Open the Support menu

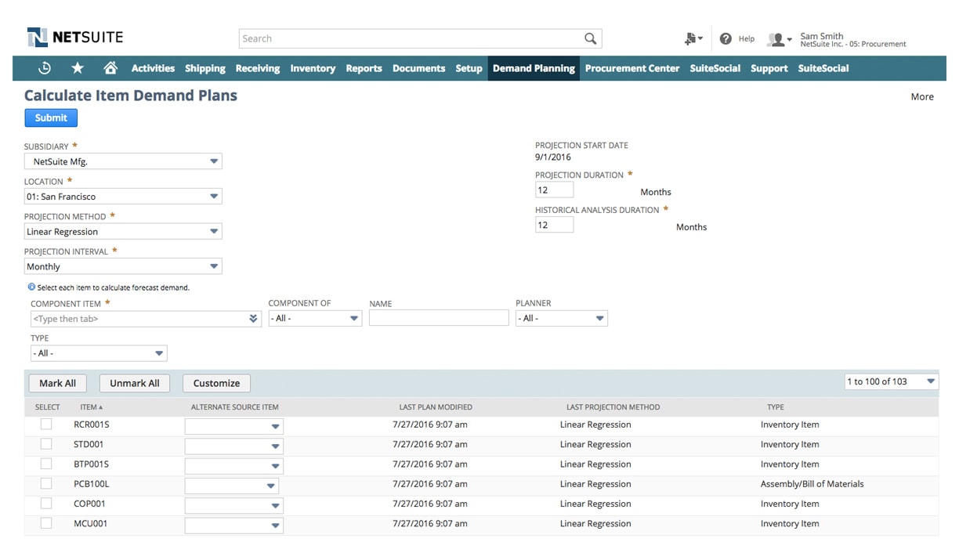769,68
